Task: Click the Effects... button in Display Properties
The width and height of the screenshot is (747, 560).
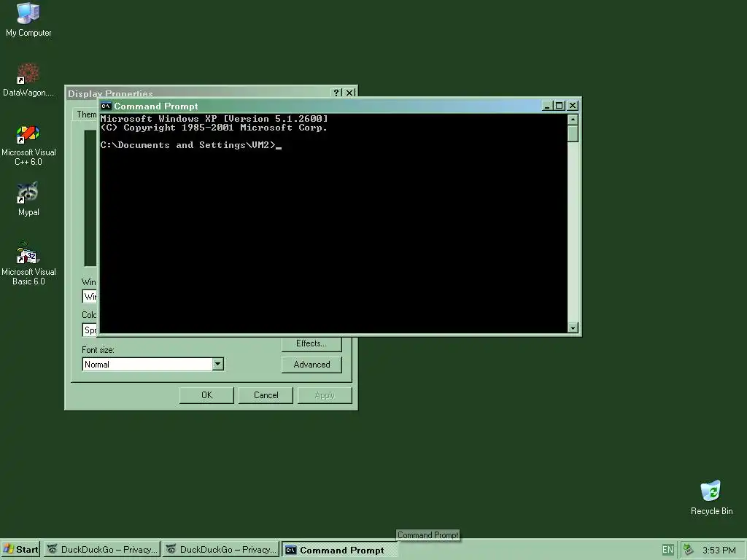Action: (311, 344)
